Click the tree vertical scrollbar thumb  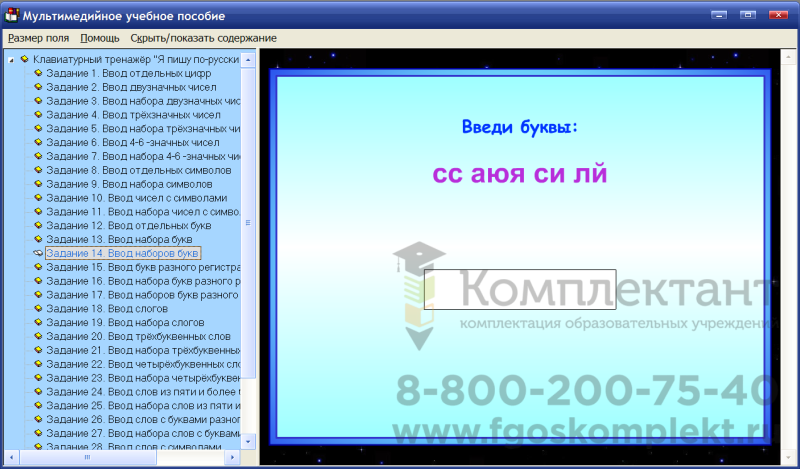248,223
